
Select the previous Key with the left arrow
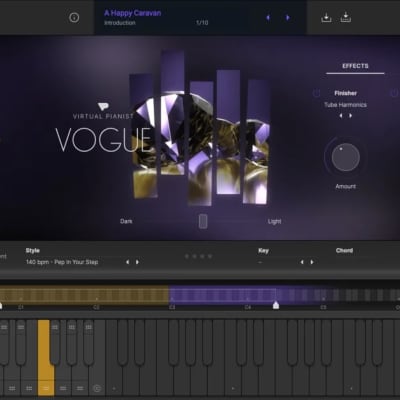(x=302, y=262)
